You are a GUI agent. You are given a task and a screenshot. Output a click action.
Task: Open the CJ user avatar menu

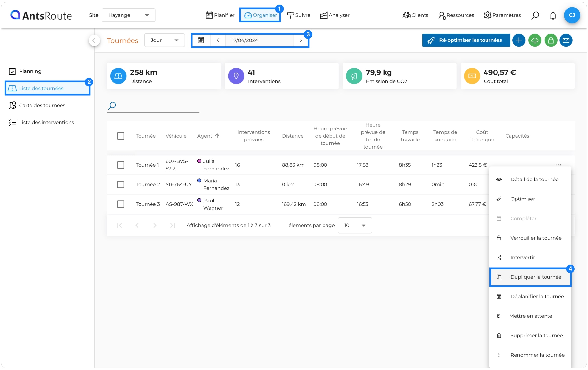(572, 15)
